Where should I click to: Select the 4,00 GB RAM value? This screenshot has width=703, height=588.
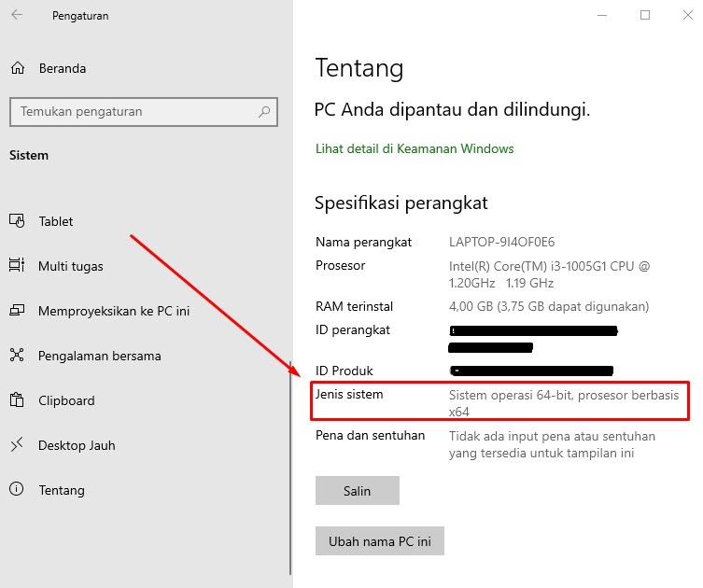pyautogui.click(x=549, y=306)
